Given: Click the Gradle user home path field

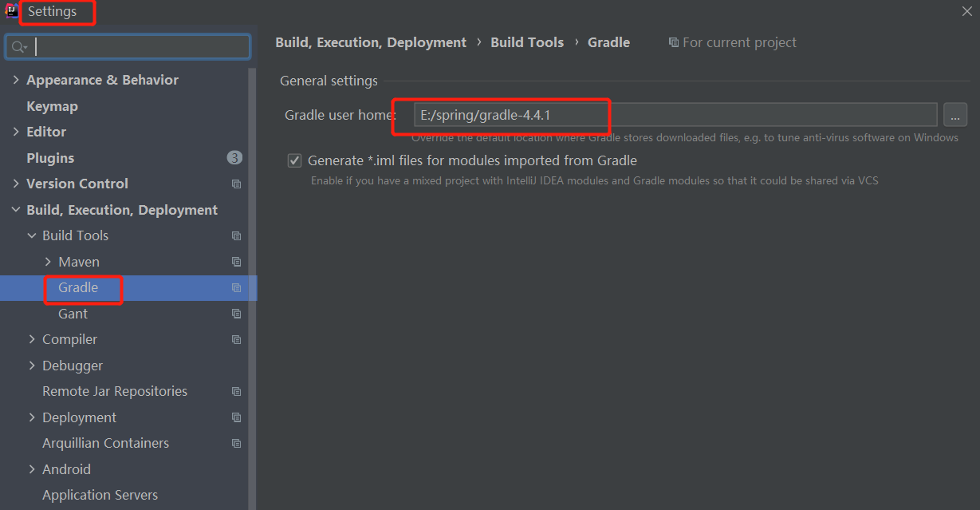Looking at the screenshot, I should [675, 115].
